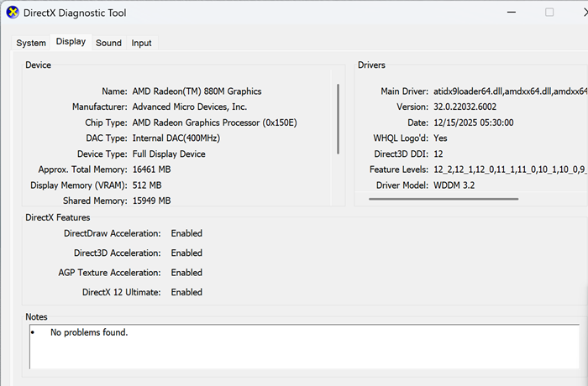Switch to the System tab
Viewport: 588px width, 386px height.
pyautogui.click(x=31, y=43)
